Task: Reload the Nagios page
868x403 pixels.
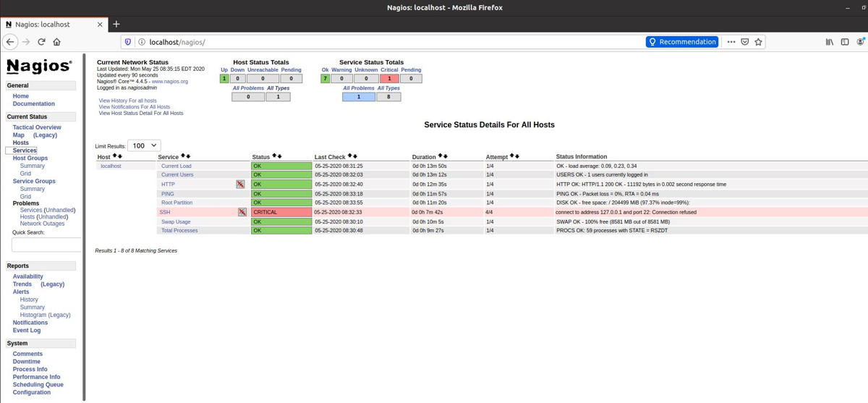Action: tap(41, 42)
